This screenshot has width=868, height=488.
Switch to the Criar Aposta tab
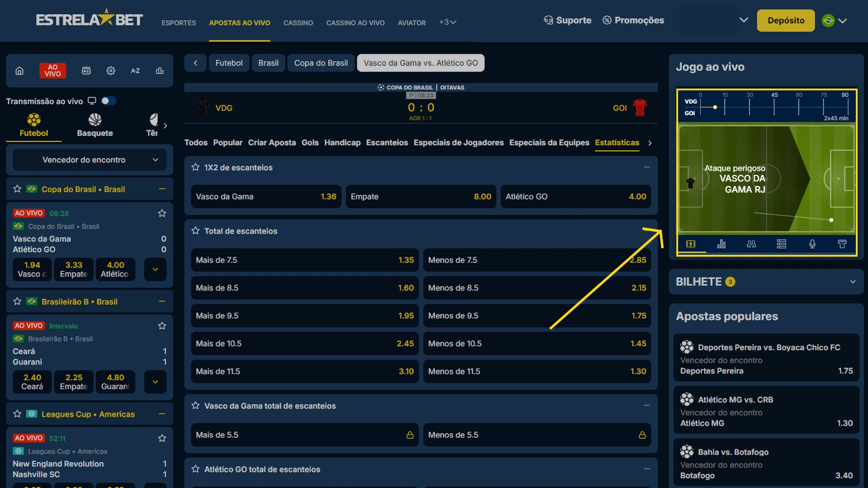tap(272, 143)
